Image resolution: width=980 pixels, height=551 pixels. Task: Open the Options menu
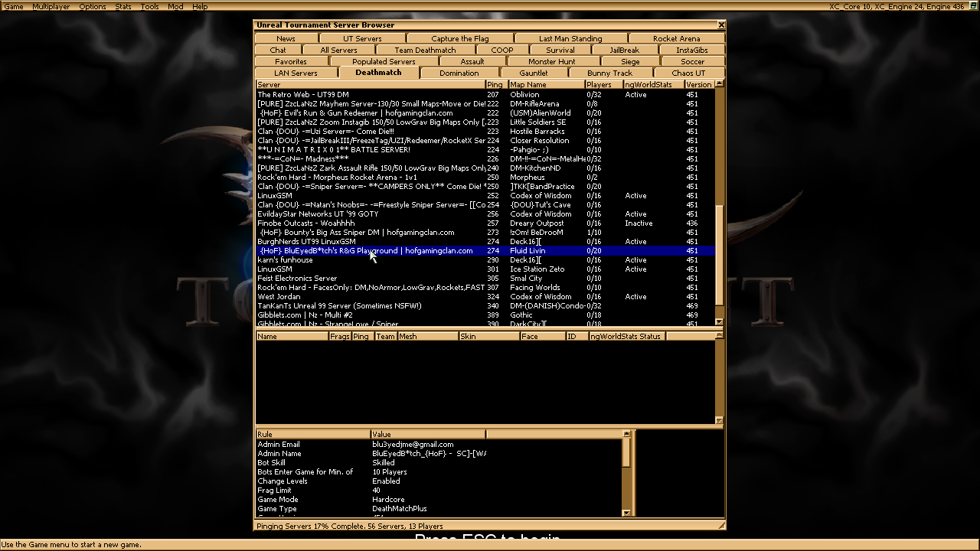coord(93,6)
